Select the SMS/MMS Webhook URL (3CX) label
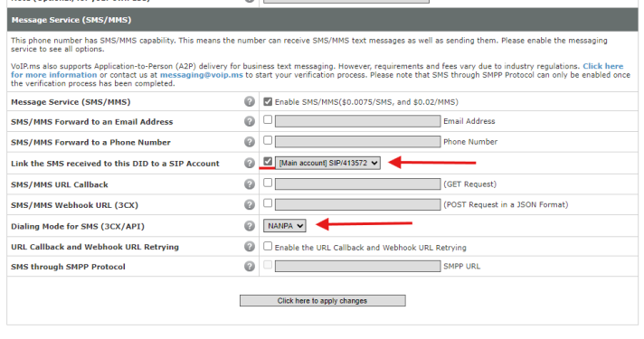The width and height of the screenshot is (644, 339). tap(74, 205)
